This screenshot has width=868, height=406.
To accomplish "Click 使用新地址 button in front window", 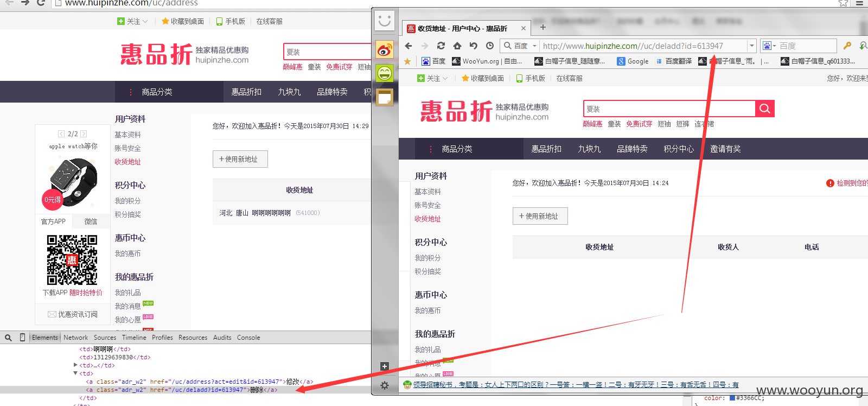I will pyautogui.click(x=540, y=216).
